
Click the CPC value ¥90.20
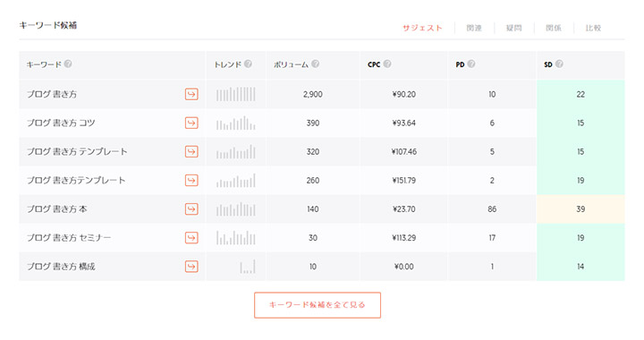click(x=404, y=94)
